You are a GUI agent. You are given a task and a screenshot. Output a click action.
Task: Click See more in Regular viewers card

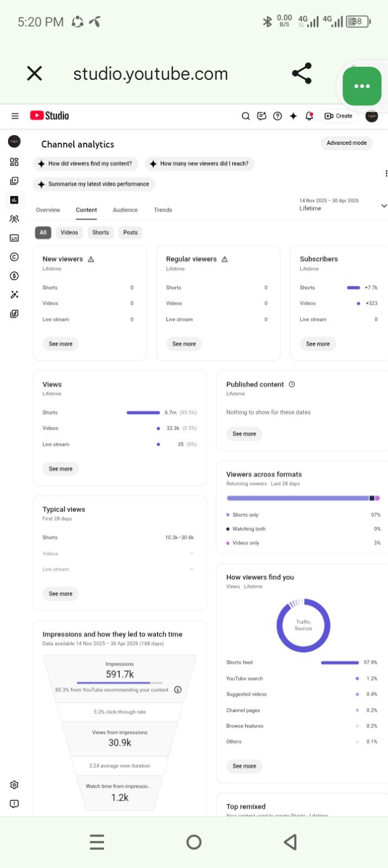pyautogui.click(x=184, y=344)
